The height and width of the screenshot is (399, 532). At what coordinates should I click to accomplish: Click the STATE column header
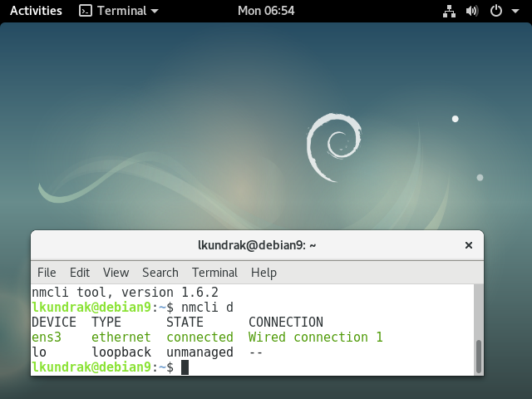click(185, 323)
